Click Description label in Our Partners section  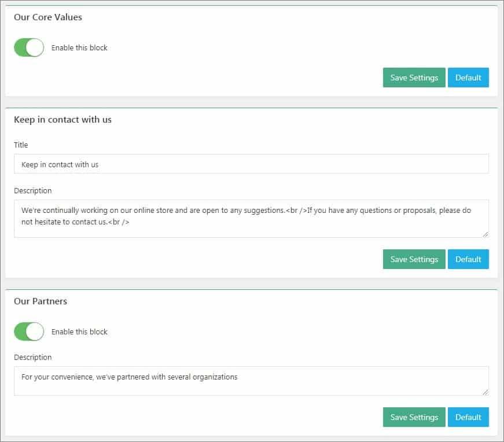tap(33, 357)
